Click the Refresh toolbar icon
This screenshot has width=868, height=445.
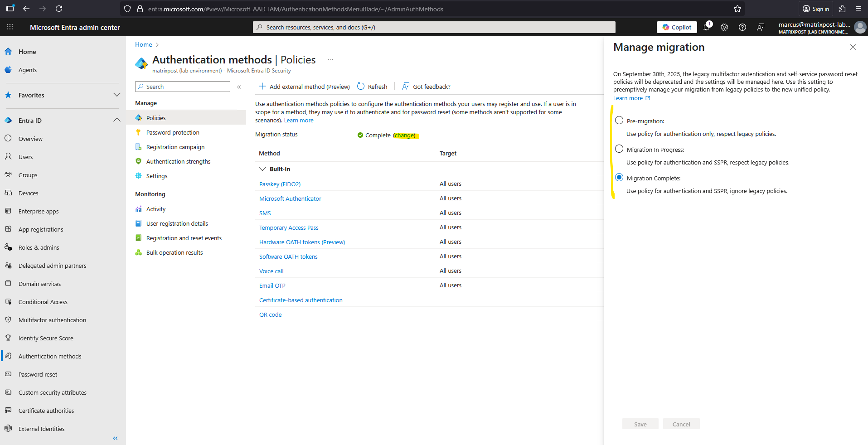pos(361,87)
